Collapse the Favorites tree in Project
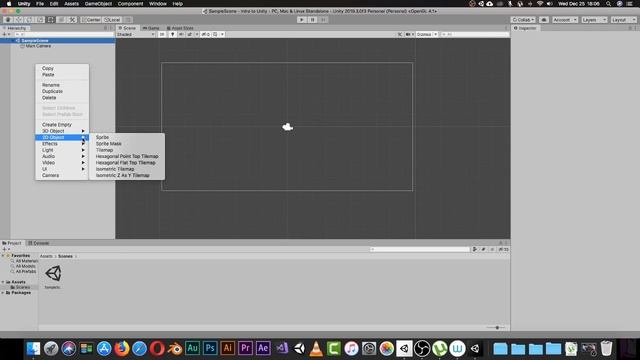Screen dimensions: 640x360 3,256
